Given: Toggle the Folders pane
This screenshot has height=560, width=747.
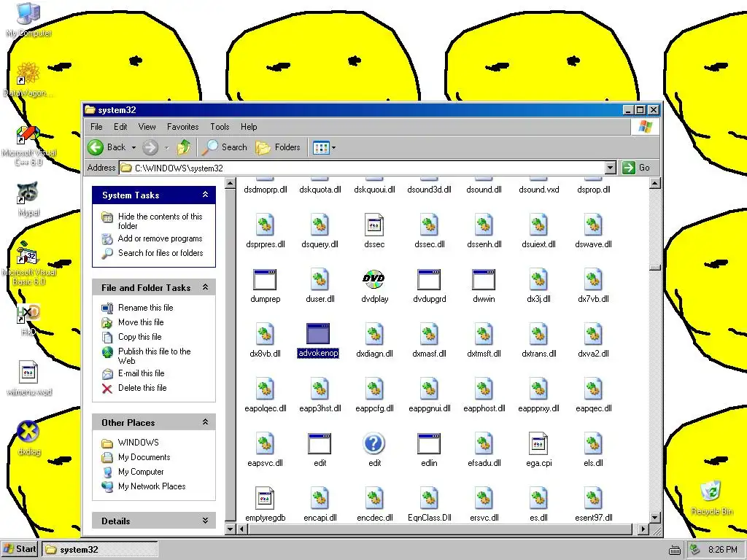Looking at the screenshot, I should 278,147.
